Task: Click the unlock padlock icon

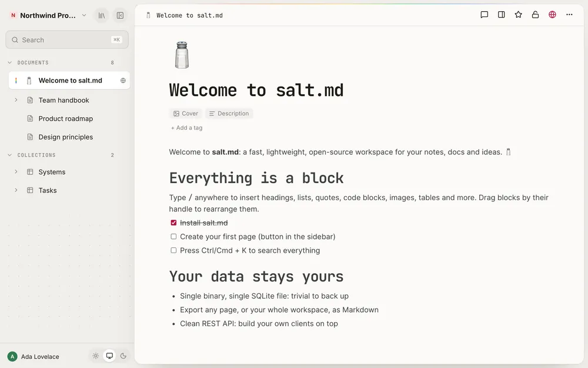Action: (x=535, y=15)
